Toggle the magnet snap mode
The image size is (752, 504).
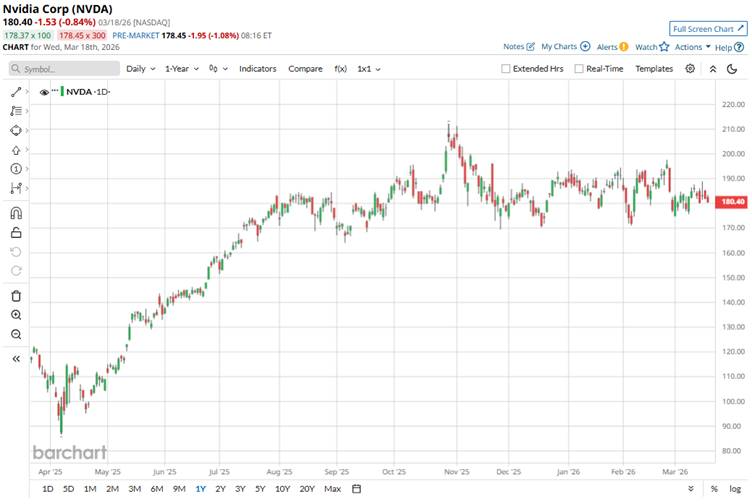click(16, 213)
